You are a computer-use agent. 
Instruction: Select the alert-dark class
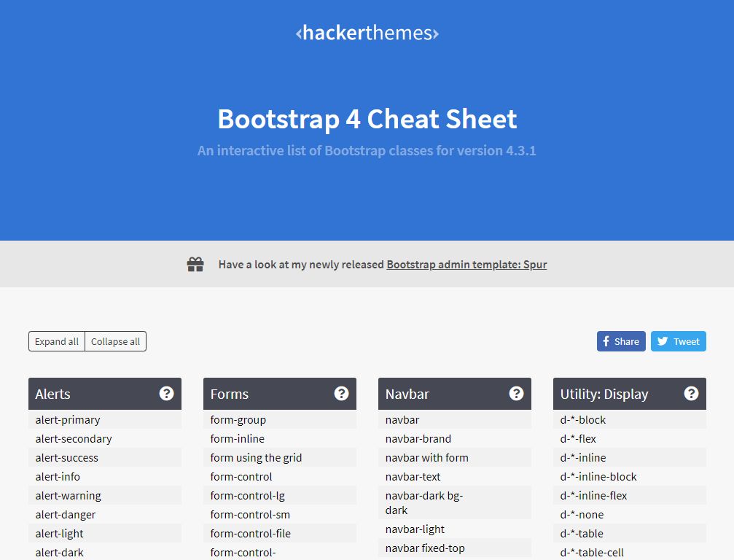click(x=105, y=552)
